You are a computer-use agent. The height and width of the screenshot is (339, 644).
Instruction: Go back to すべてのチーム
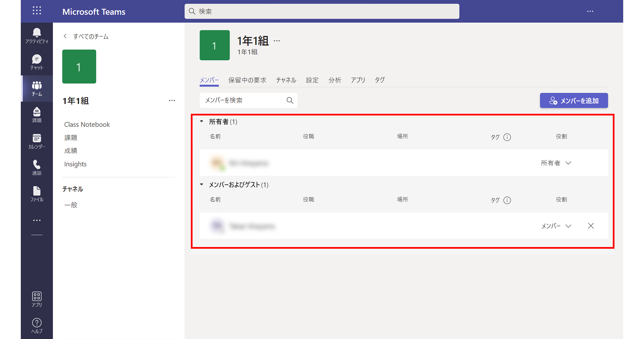[91, 37]
